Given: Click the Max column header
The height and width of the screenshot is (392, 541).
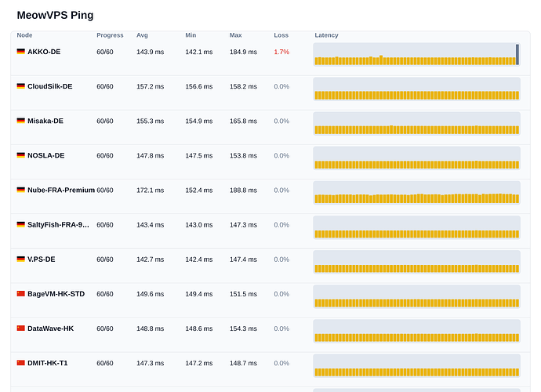Looking at the screenshot, I should (x=236, y=35).
